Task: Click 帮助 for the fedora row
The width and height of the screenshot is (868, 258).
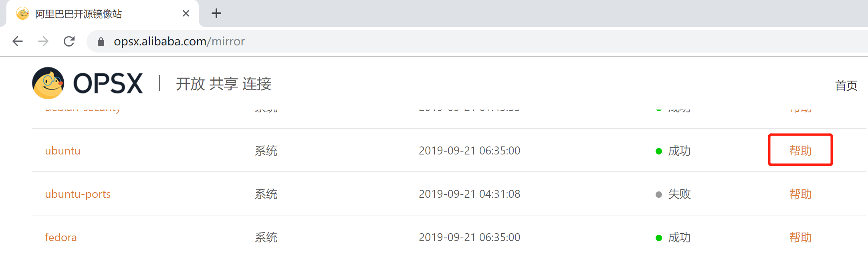Action: [x=800, y=238]
